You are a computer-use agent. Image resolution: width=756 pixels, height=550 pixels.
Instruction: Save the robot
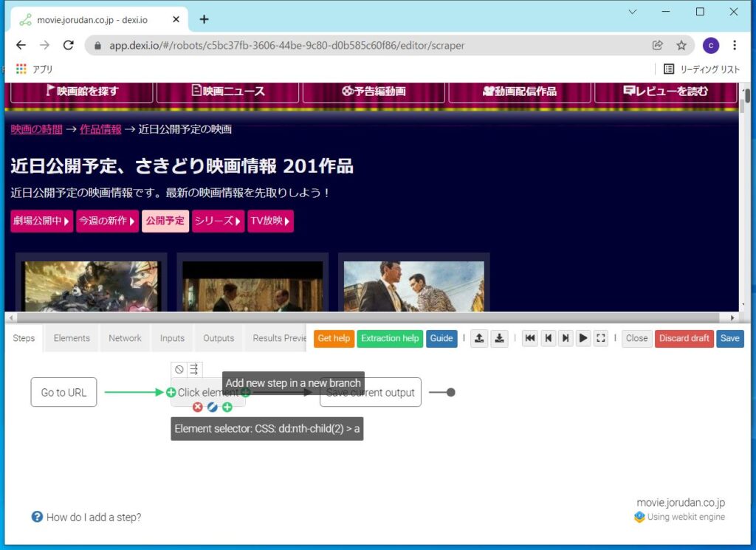tap(729, 338)
